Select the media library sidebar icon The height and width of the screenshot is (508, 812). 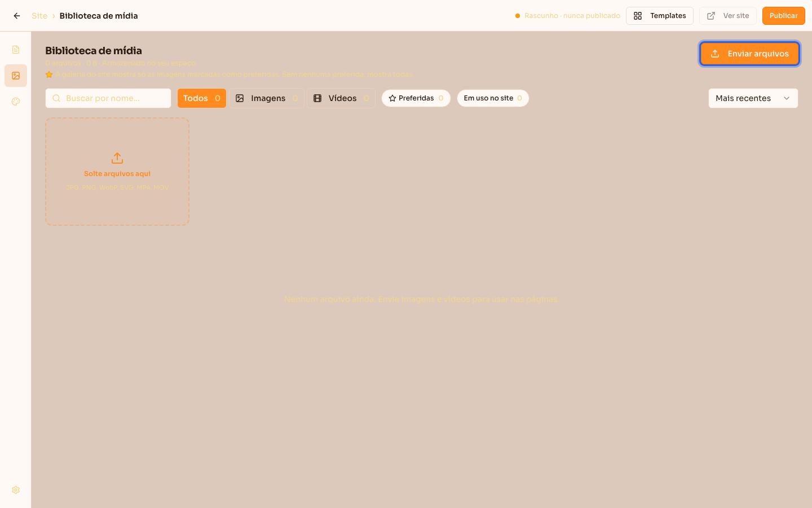(16, 76)
